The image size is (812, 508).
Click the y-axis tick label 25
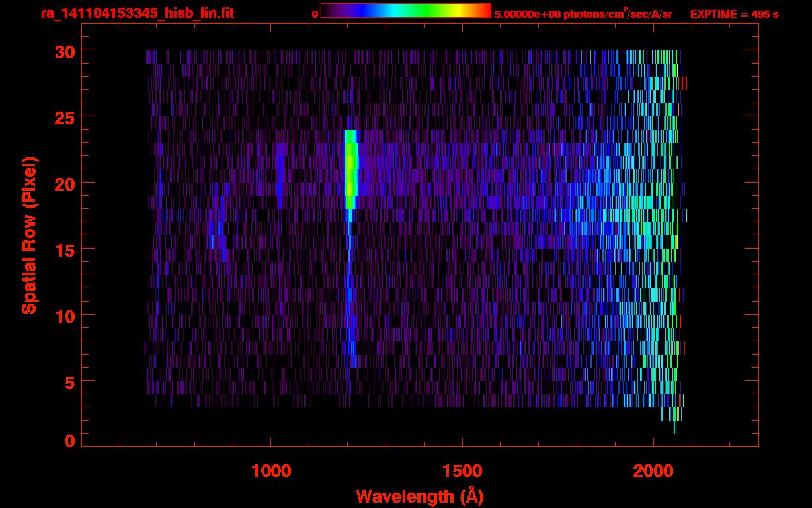tap(65, 117)
